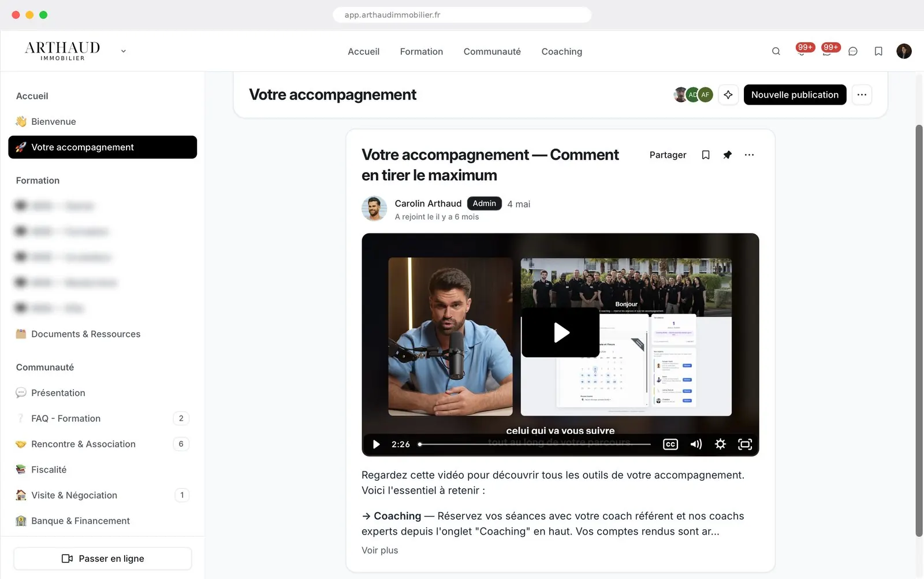Click the sparkle AI icon near Nouvelle publication
Image resolution: width=924 pixels, height=579 pixels.
pyautogui.click(x=728, y=95)
